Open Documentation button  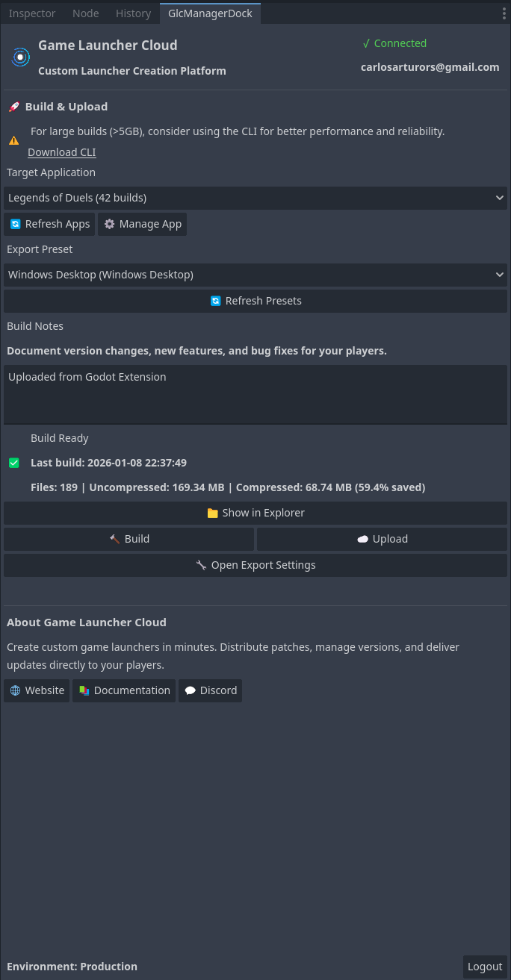[x=124, y=690]
